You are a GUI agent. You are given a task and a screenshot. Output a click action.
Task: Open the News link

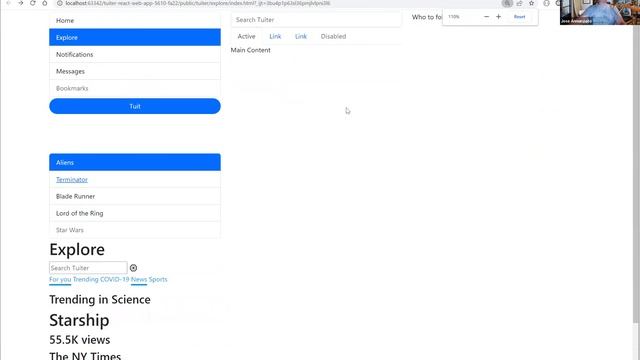pyautogui.click(x=139, y=280)
